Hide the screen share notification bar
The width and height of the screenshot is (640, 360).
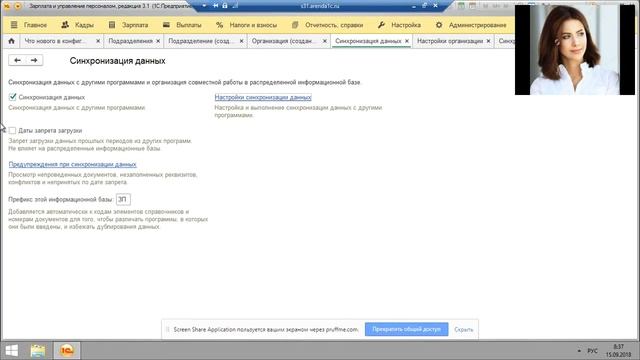coord(464,329)
